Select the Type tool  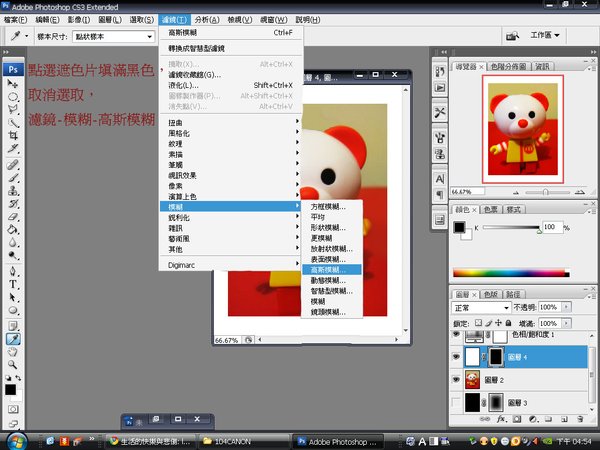coord(13,284)
